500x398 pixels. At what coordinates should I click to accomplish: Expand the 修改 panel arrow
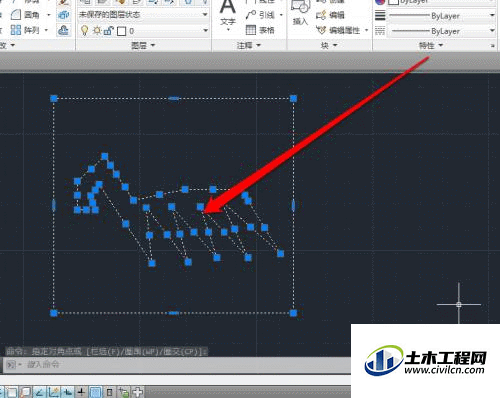click(x=13, y=45)
